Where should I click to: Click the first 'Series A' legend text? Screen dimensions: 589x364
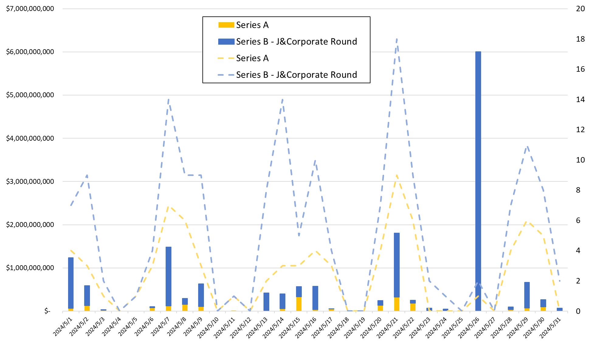(252, 25)
